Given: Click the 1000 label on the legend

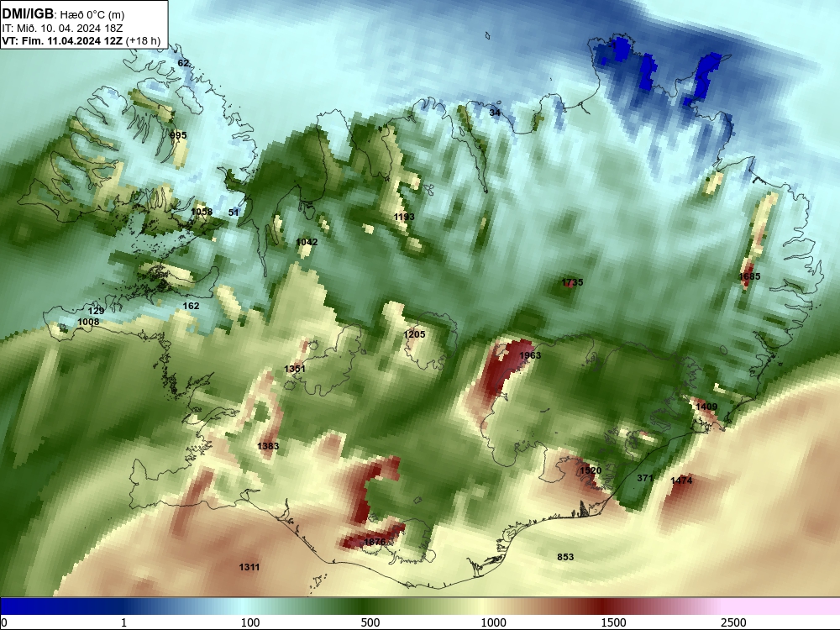Looking at the screenshot, I should 493,622.
